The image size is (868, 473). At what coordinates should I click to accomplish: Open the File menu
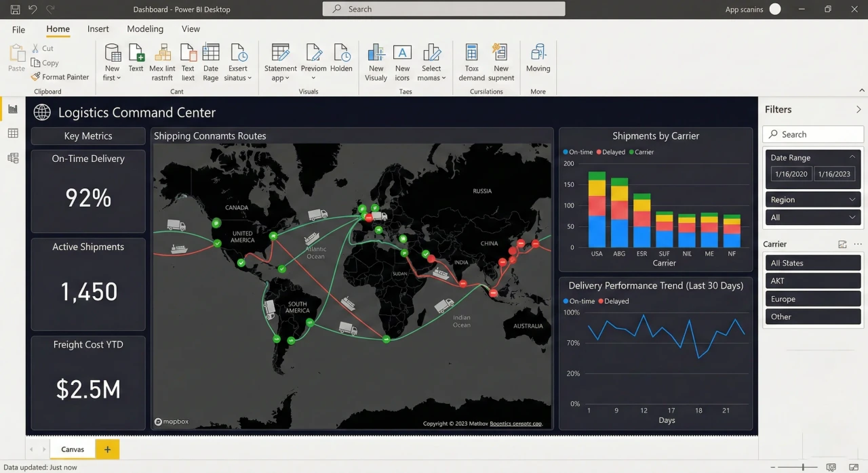[18, 30]
